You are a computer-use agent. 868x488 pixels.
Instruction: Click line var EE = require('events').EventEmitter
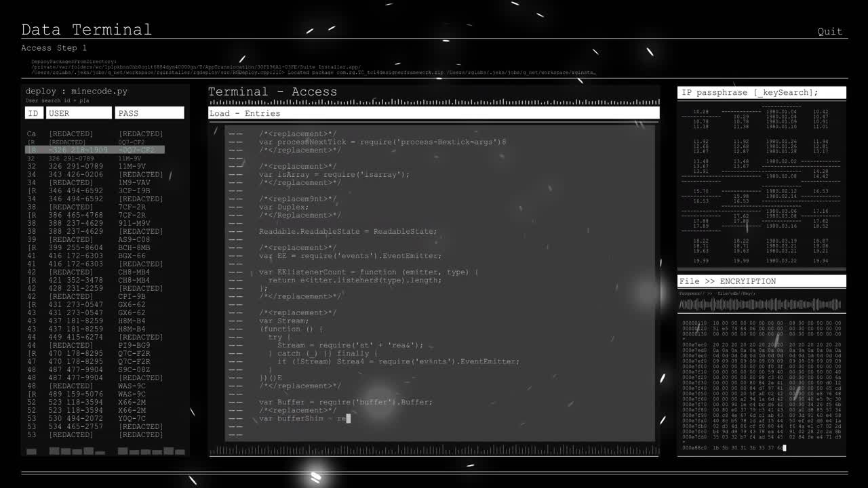(350, 256)
